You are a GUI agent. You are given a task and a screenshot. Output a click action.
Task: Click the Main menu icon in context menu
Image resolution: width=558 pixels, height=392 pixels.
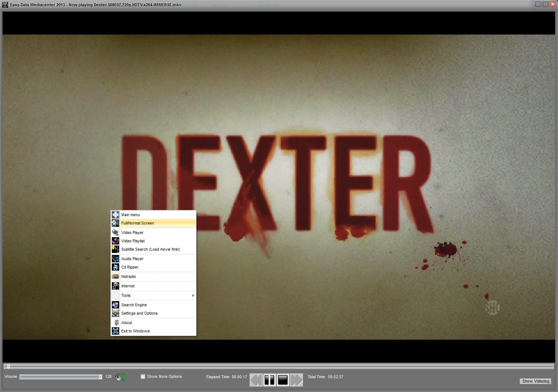[116, 215]
